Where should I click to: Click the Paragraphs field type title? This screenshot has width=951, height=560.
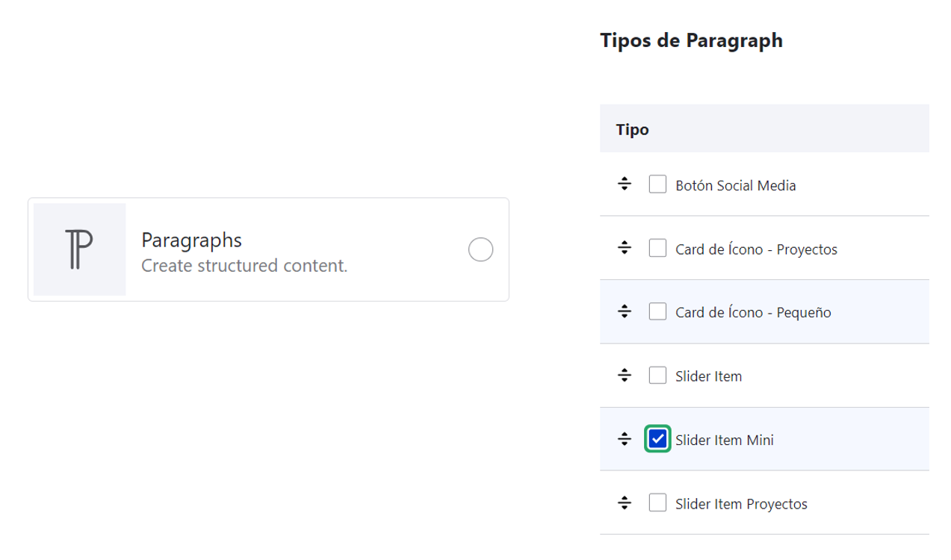point(191,240)
